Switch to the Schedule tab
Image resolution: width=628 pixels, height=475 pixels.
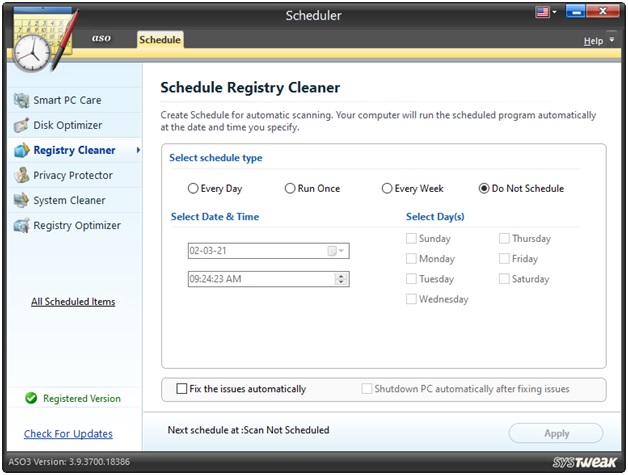[160, 40]
